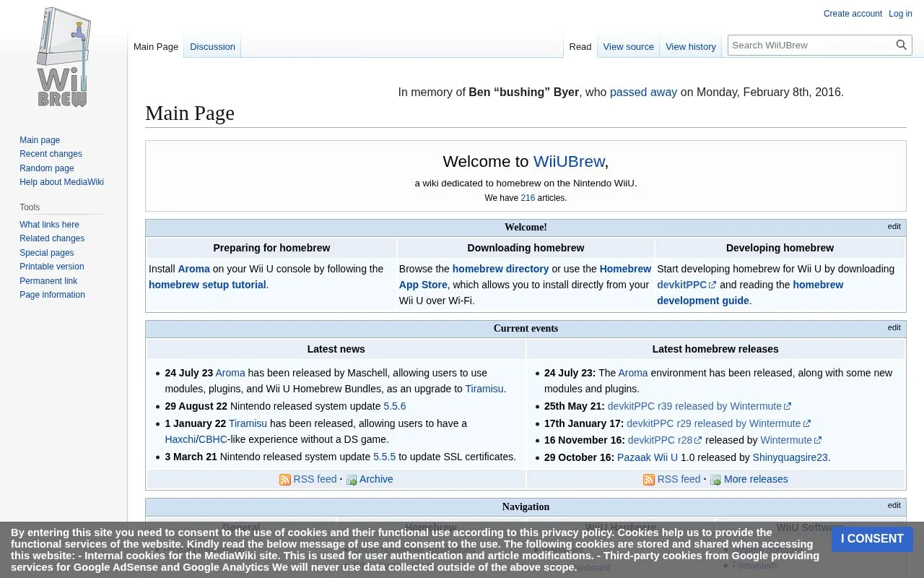This screenshot has height=578, width=924.
Task: Open the Haxchi link
Action: coord(180,439)
